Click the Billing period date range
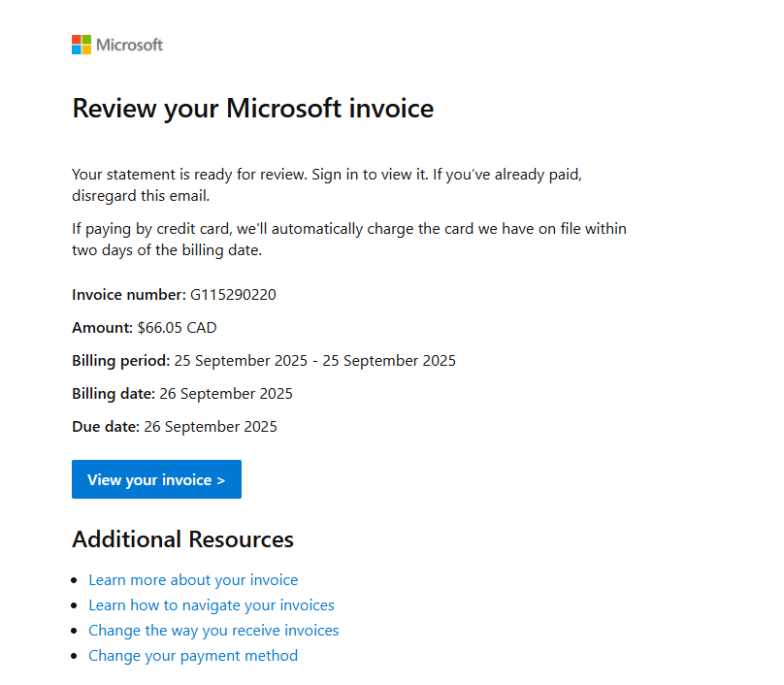Viewport: 784px width, 685px height. point(315,361)
